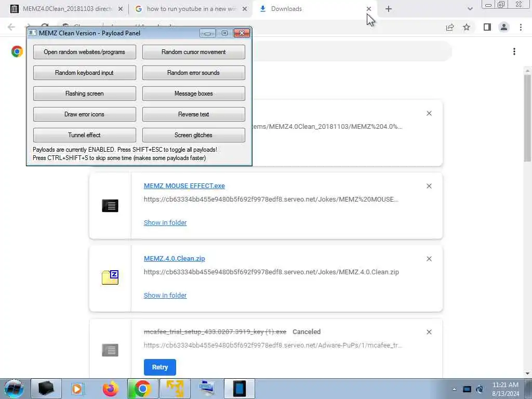Screen dimensions: 532x399
Task: Click MEMZ MOUSE EFFECT.exe file icon
Action: pyautogui.click(x=110, y=206)
